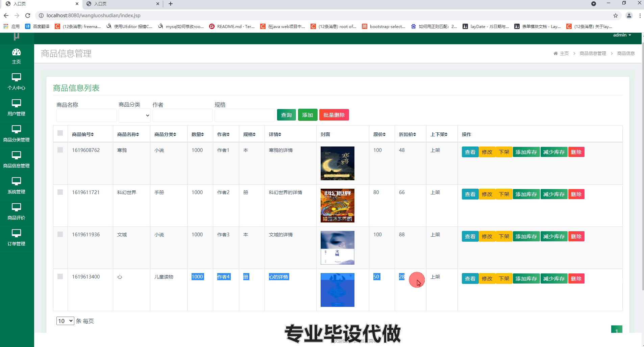This screenshot has width=644, height=347.
Task: Check the row checkbox for 1619611936
Action: tap(60, 234)
